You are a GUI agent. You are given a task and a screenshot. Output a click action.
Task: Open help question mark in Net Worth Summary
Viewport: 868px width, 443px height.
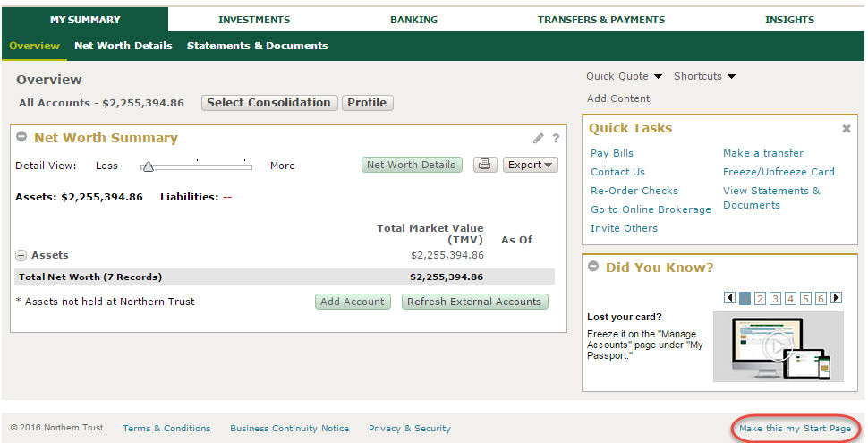click(556, 139)
